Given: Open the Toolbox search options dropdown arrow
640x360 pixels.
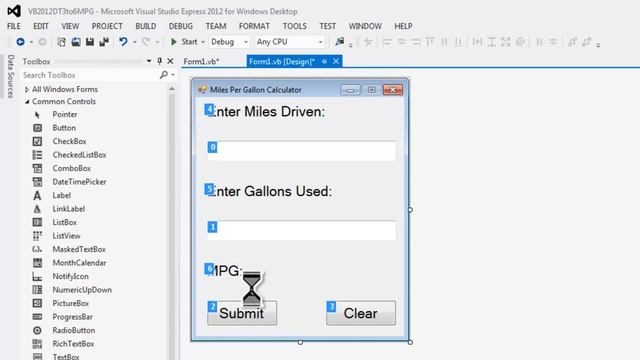Looking at the screenshot, I should pos(173,75).
